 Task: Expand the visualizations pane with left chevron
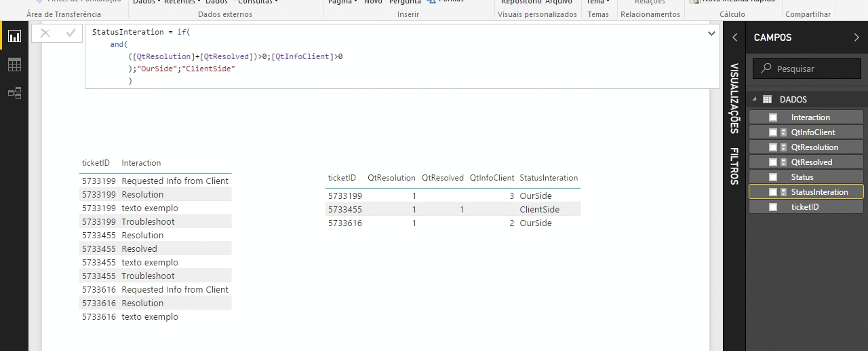(x=734, y=38)
